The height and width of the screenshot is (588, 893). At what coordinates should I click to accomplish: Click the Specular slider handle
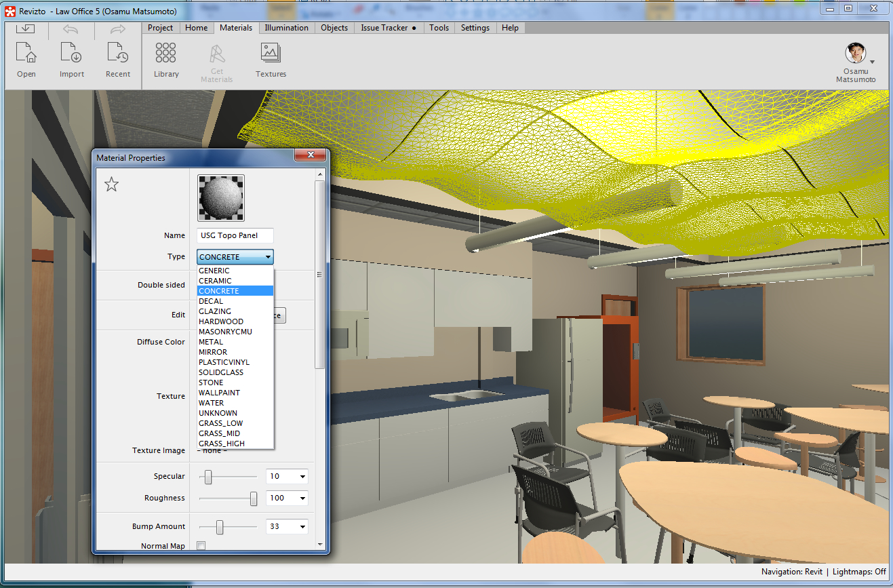[209, 477]
